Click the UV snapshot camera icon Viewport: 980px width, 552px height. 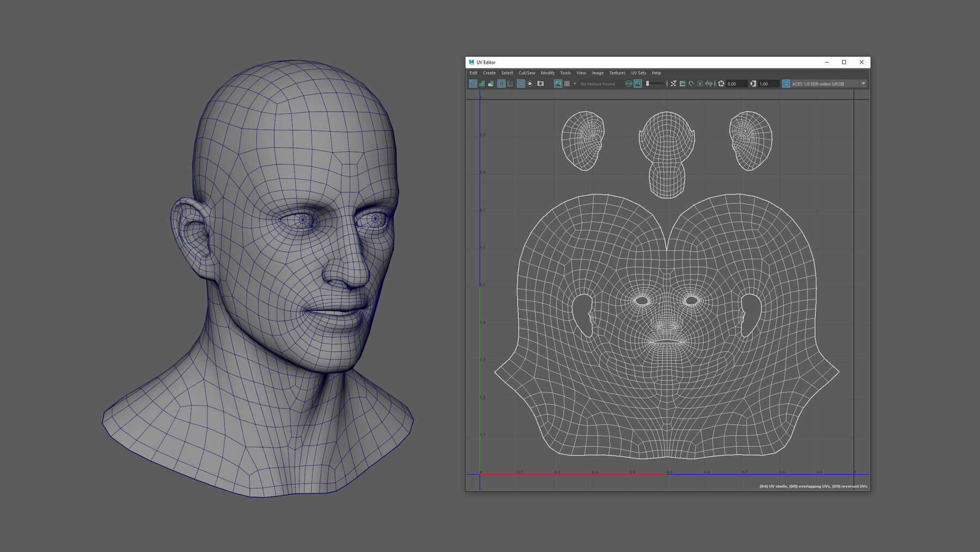(540, 84)
